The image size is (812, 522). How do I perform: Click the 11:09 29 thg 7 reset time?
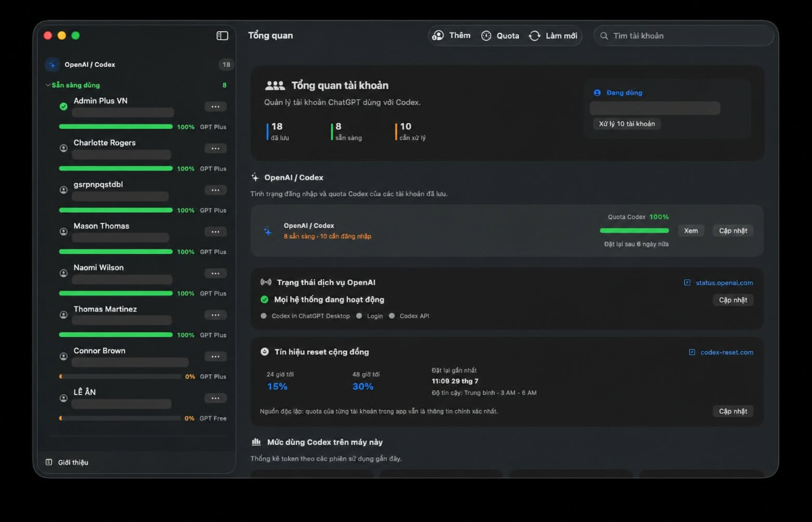pos(455,381)
